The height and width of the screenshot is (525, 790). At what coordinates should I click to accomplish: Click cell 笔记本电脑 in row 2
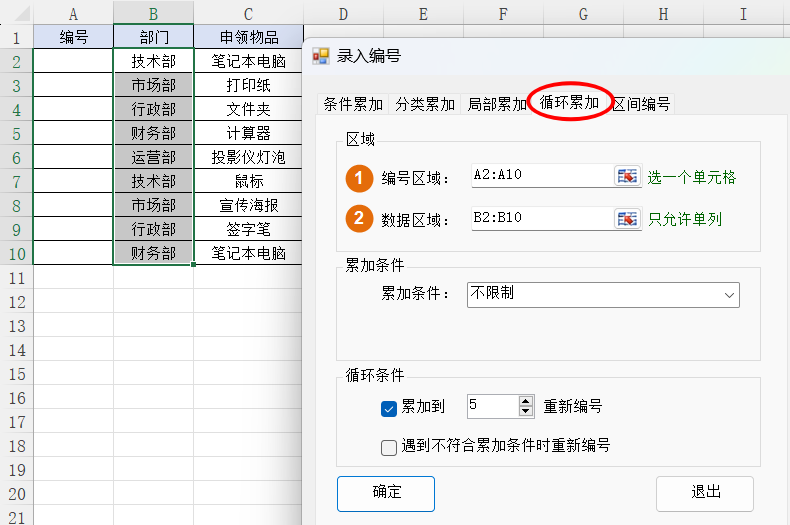pyautogui.click(x=248, y=61)
